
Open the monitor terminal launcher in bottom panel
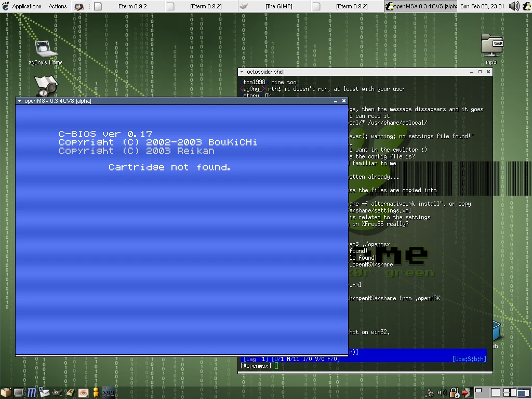pos(19,393)
